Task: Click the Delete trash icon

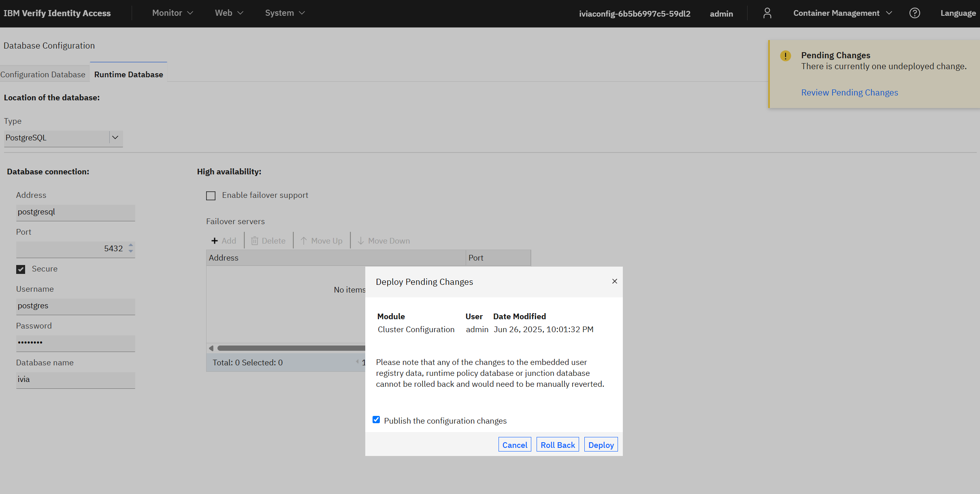Action: [255, 241]
